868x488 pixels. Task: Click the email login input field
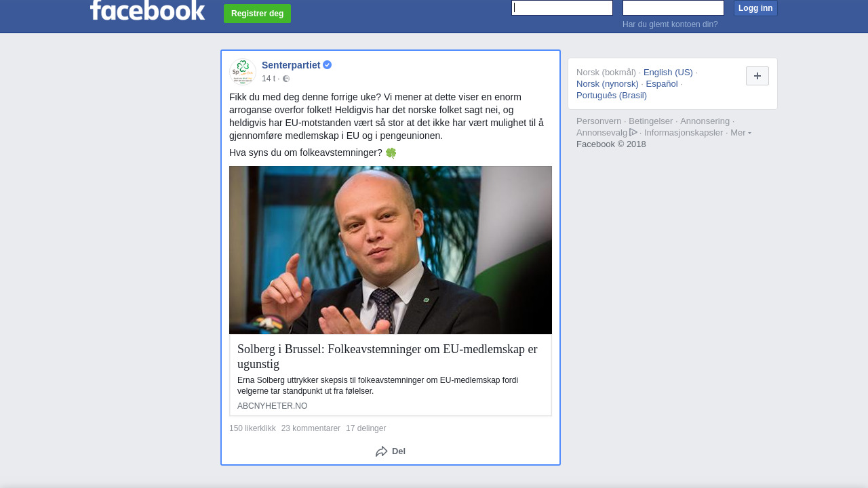coord(562,7)
